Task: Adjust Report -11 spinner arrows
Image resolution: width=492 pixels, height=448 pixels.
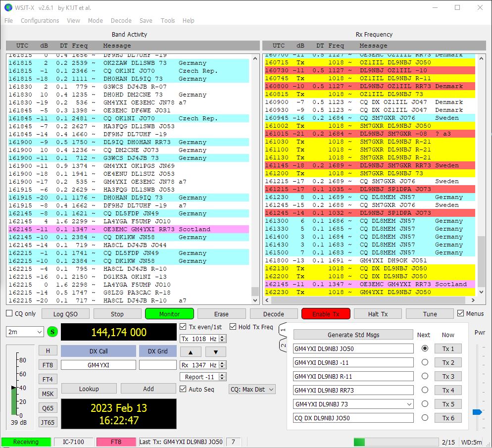Action: pyautogui.click(x=222, y=377)
